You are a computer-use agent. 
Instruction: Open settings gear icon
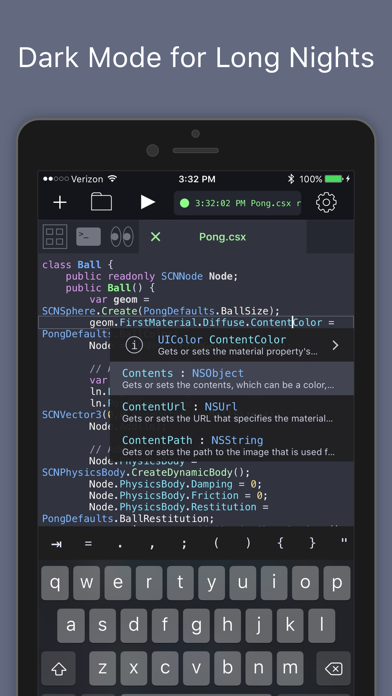(326, 202)
